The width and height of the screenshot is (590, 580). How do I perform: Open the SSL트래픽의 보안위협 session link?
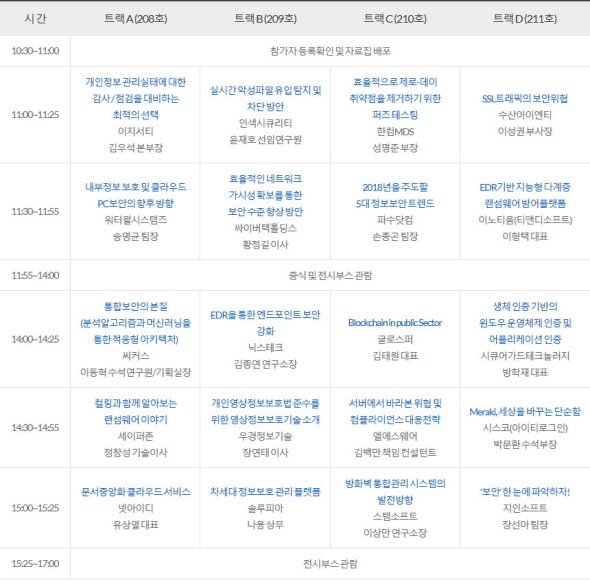pos(525,99)
